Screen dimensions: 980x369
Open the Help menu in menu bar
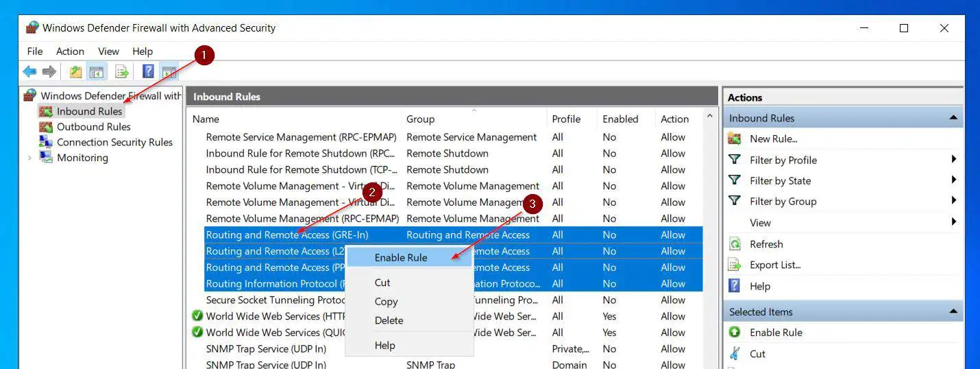coord(143,51)
